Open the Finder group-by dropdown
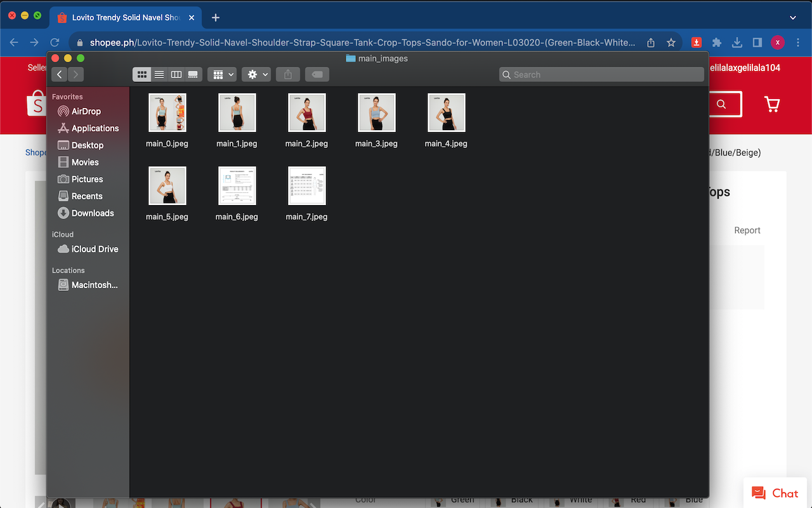 coord(222,74)
